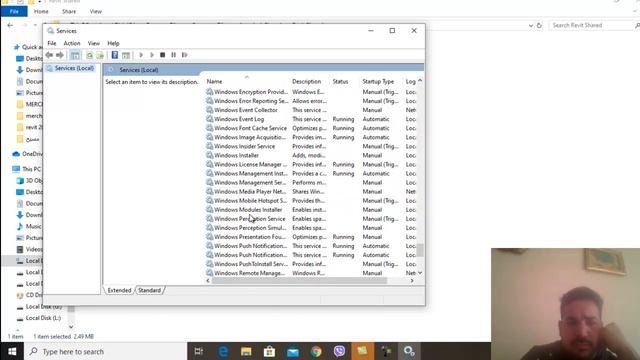Open Home tab in File Explorer
Image resolution: width=640 pixels, height=360 pixels.
point(41,11)
